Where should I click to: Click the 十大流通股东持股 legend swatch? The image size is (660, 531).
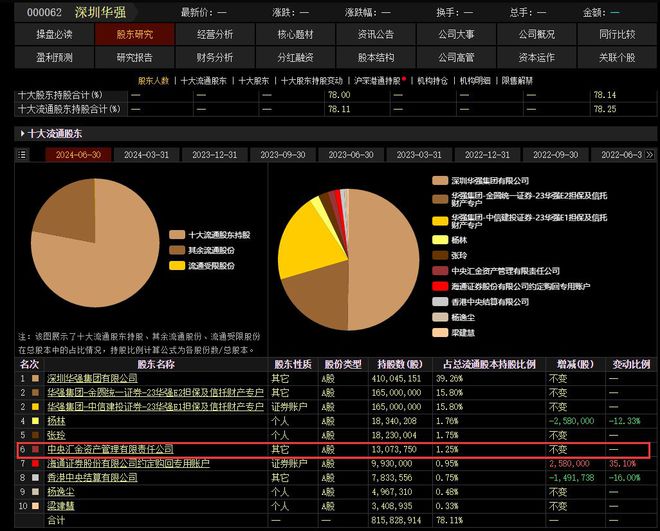(x=177, y=235)
